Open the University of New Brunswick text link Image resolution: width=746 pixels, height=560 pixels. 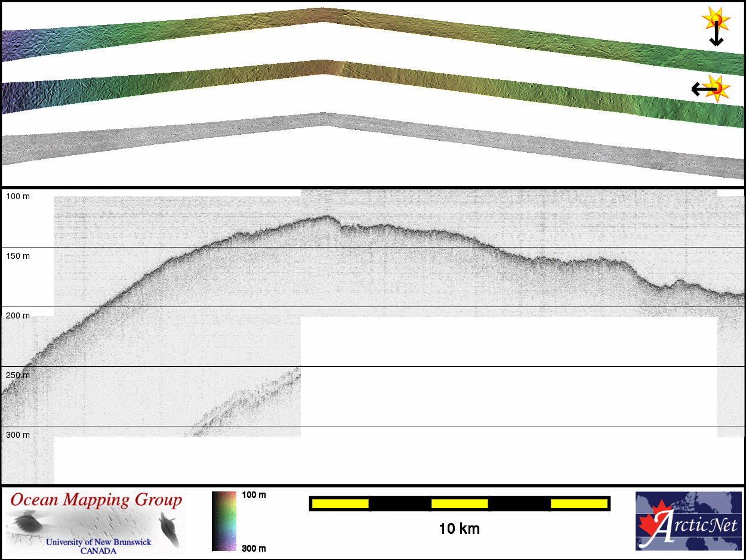click(x=98, y=542)
